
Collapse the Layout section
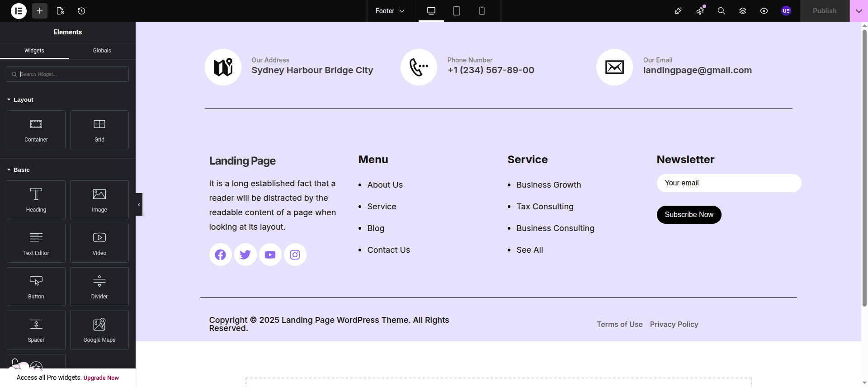[20, 100]
